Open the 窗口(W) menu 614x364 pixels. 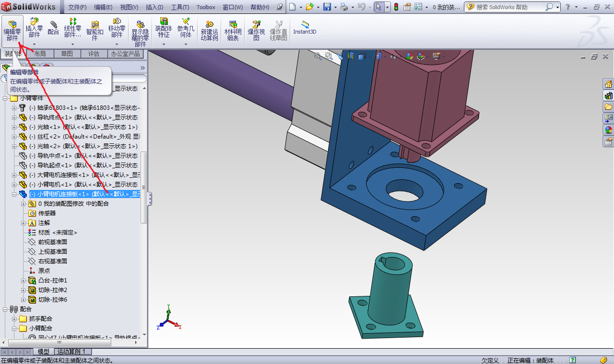(233, 7)
